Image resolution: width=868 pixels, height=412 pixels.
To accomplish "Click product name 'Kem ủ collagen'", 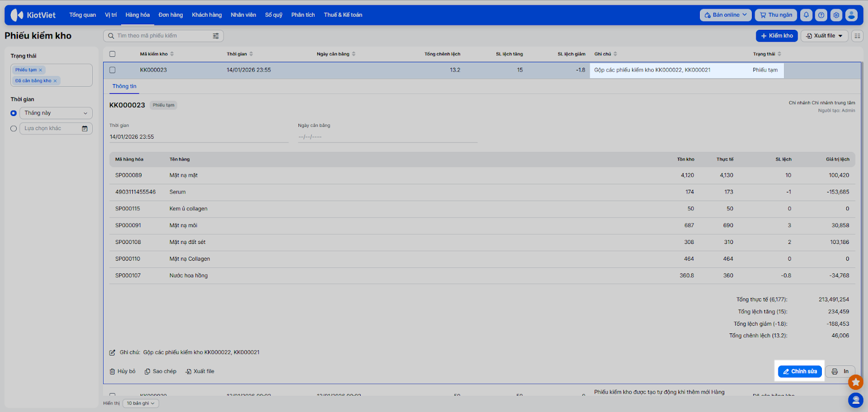I will [188, 209].
